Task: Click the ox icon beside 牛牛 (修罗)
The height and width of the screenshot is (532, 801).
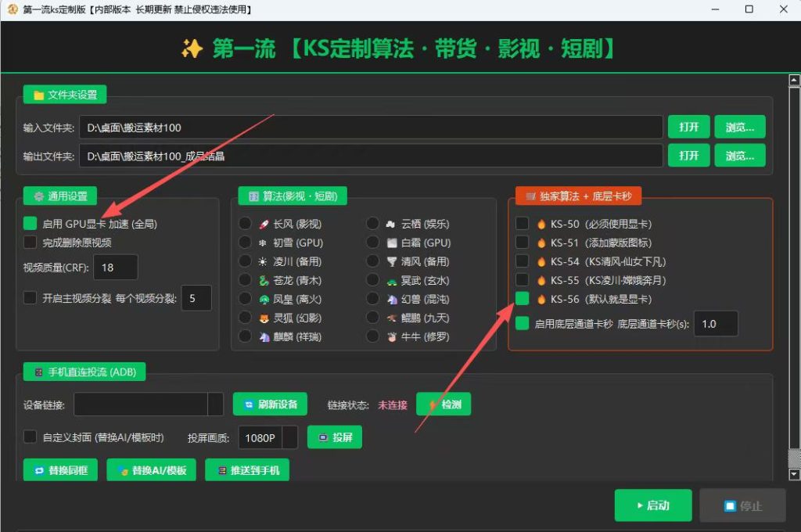Action: (391, 337)
